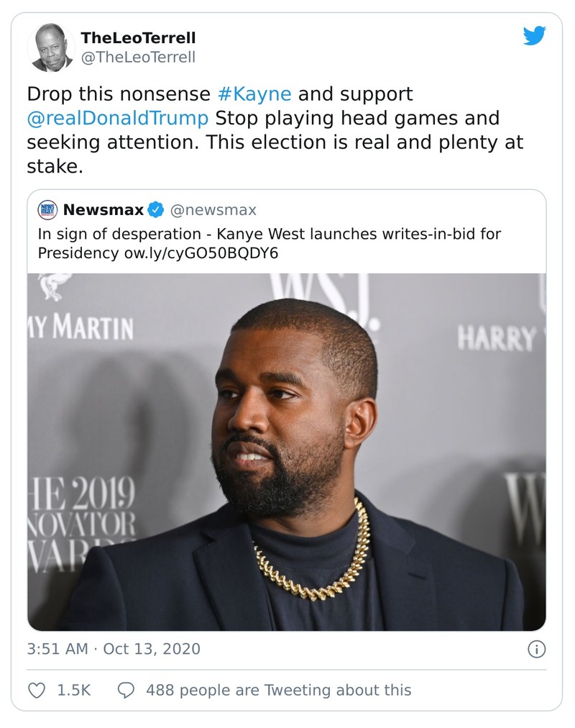The width and height of the screenshot is (575, 728).
Task: Open replies with the speech bubble icon
Action: [x=127, y=690]
